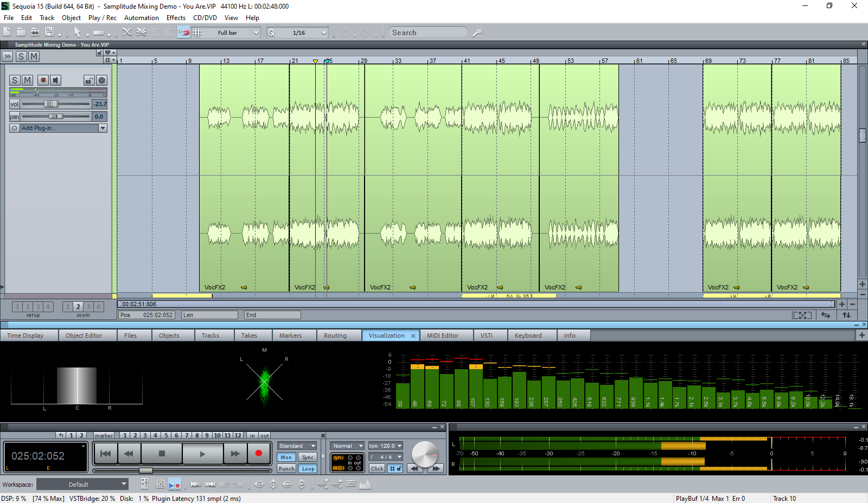The height and width of the screenshot is (503, 868).
Task: Click the Record button in transport
Action: pos(259,453)
